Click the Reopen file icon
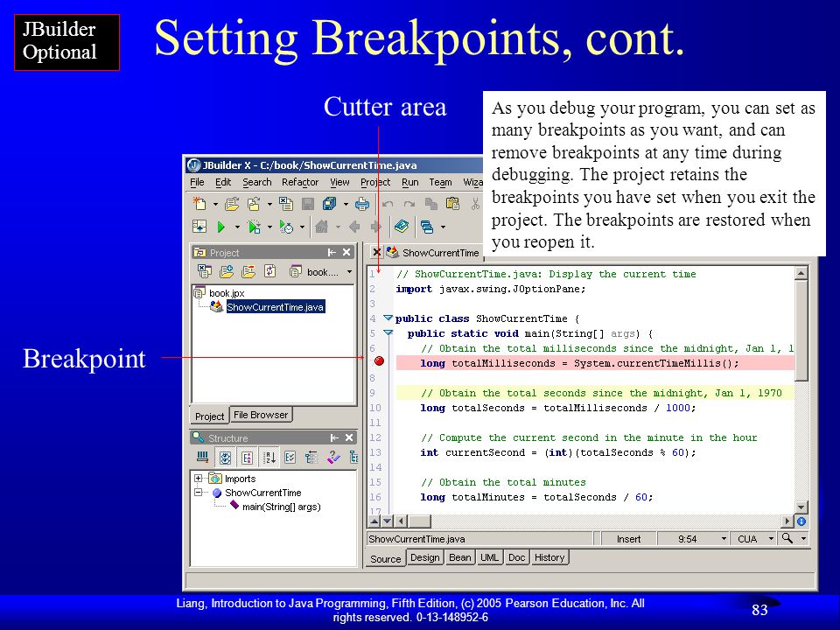840x630 pixels. 254,204
